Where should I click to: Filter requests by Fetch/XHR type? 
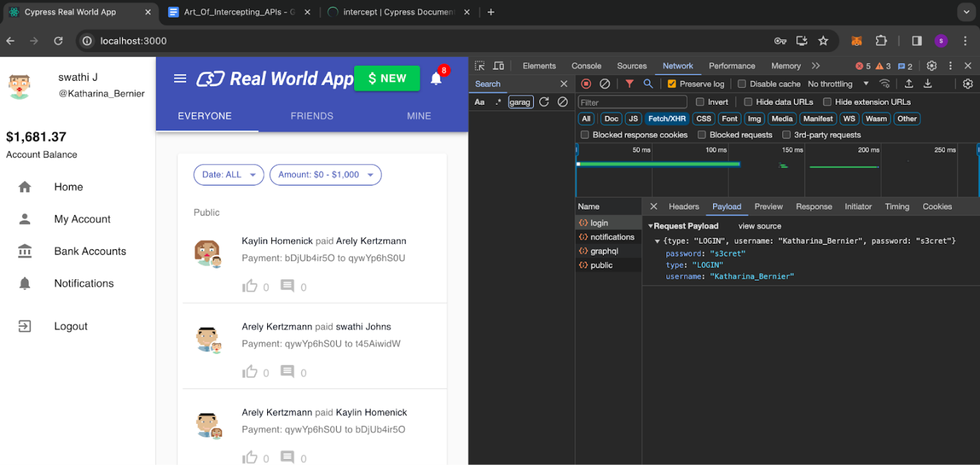pyautogui.click(x=667, y=118)
